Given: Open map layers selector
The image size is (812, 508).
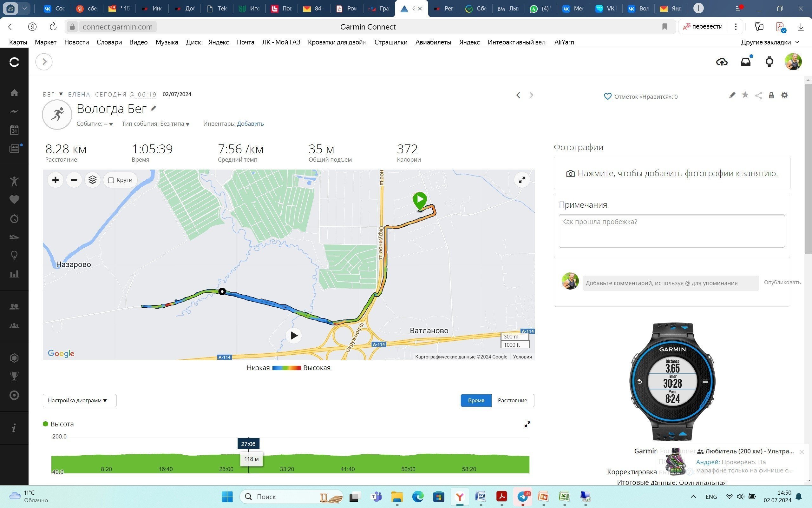Looking at the screenshot, I should pyautogui.click(x=93, y=180).
